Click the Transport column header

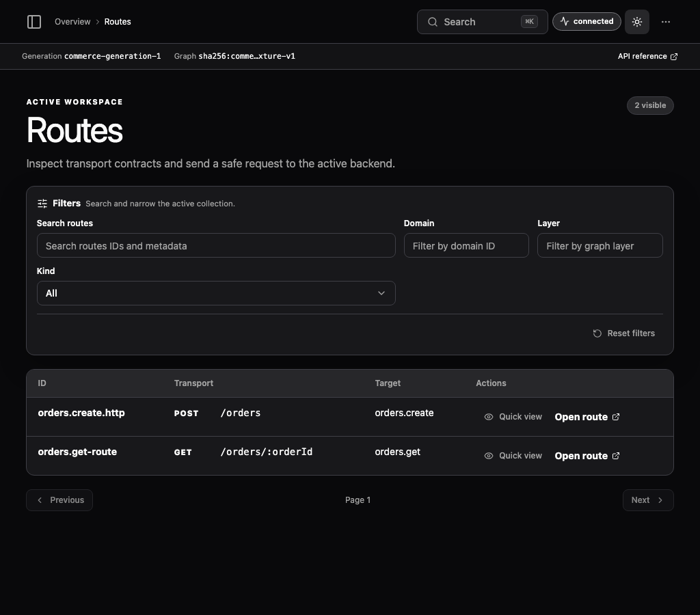point(193,383)
